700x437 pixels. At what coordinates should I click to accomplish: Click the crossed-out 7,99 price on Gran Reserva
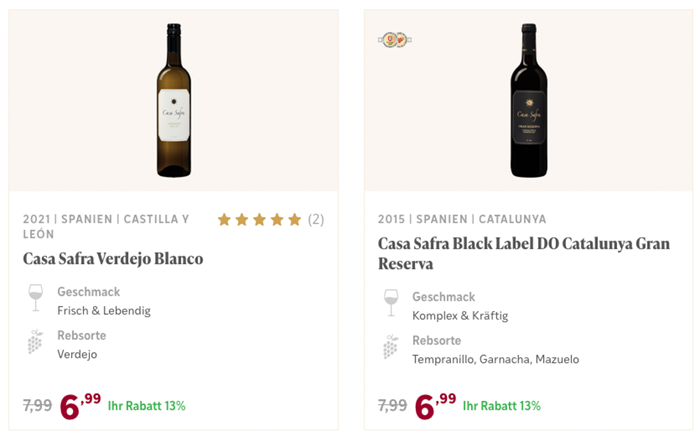coord(393,406)
